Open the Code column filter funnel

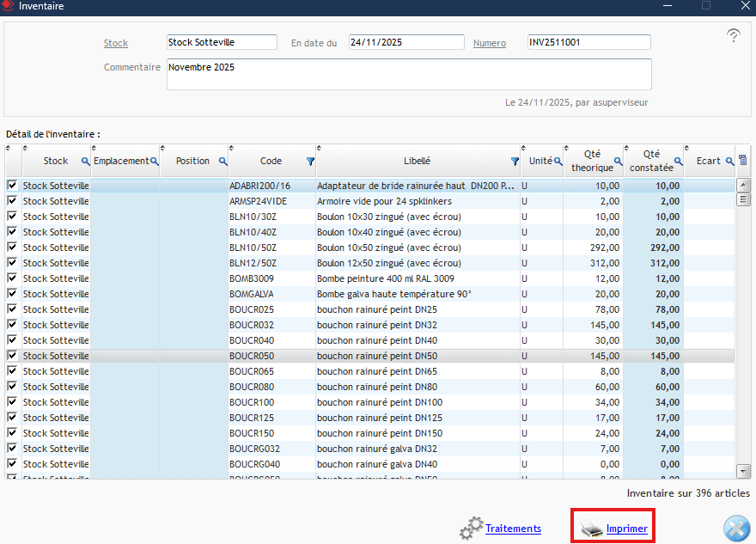[310, 161]
